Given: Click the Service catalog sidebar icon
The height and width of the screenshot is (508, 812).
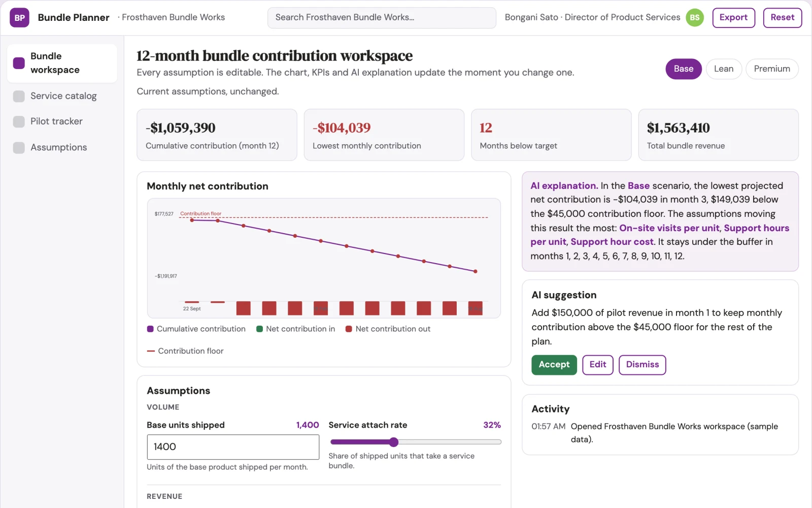Looking at the screenshot, I should 19,96.
